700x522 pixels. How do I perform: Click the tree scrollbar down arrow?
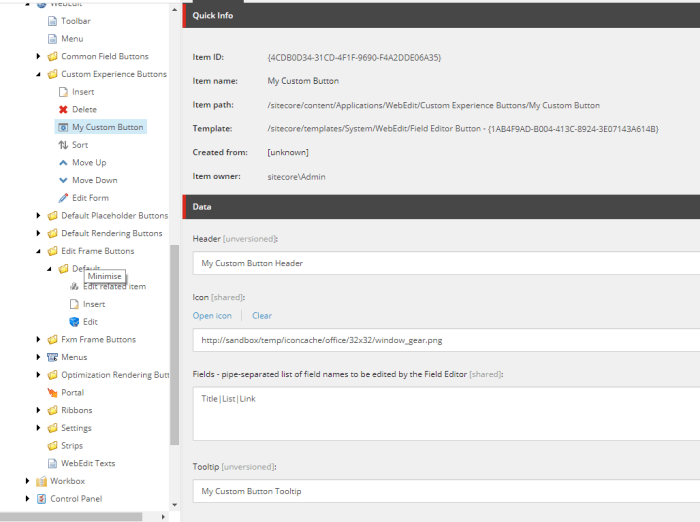[x=175, y=505]
